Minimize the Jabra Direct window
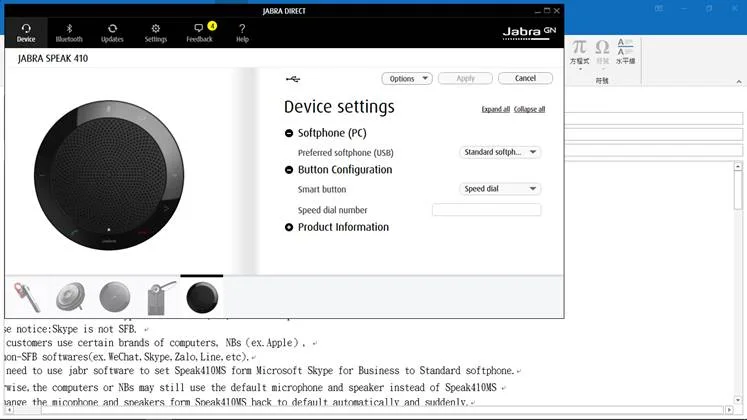 pyautogui.click(x=537, y=10)
